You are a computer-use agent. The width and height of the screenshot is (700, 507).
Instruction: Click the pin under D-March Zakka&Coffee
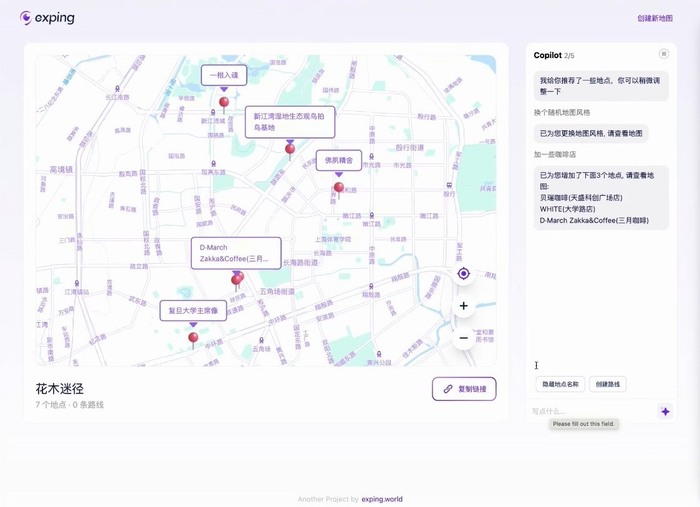(x=237, y=280)
